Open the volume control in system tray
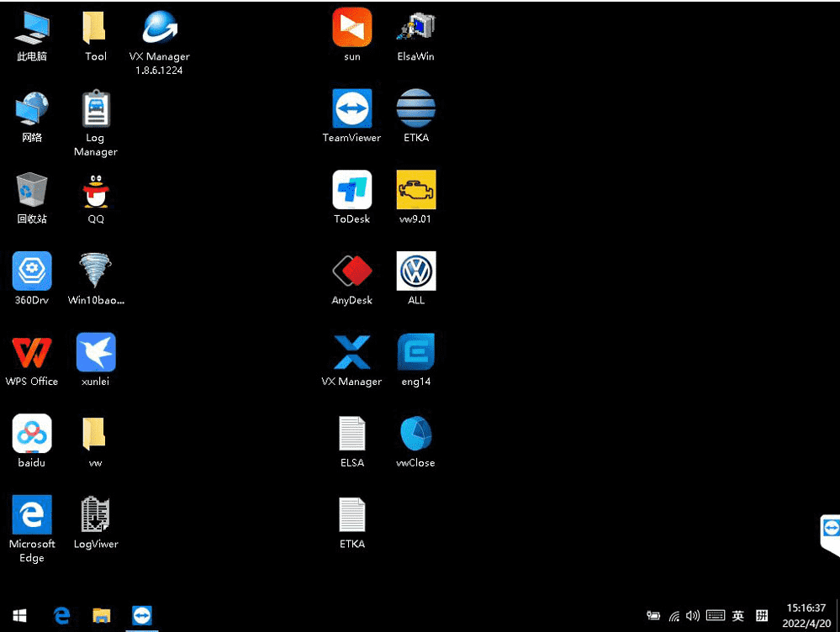 [693, 616]
